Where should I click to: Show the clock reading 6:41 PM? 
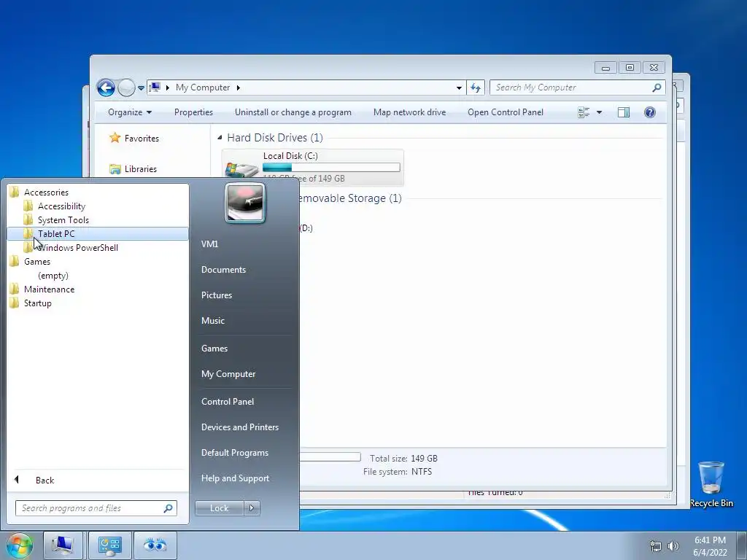coord(710,540)
